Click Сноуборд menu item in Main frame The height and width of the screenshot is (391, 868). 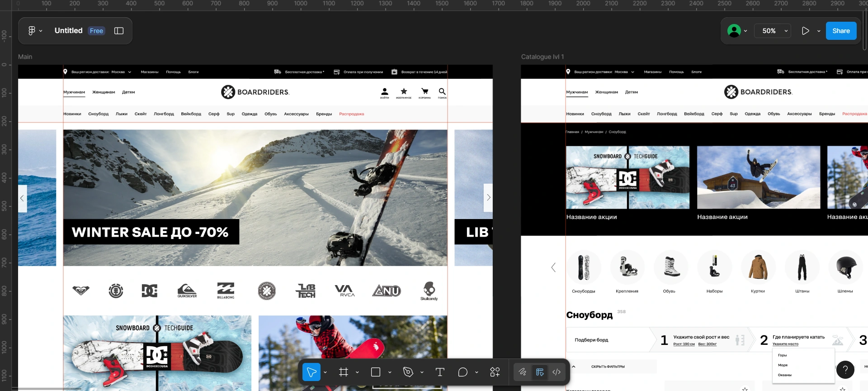(x=99, y=114)
